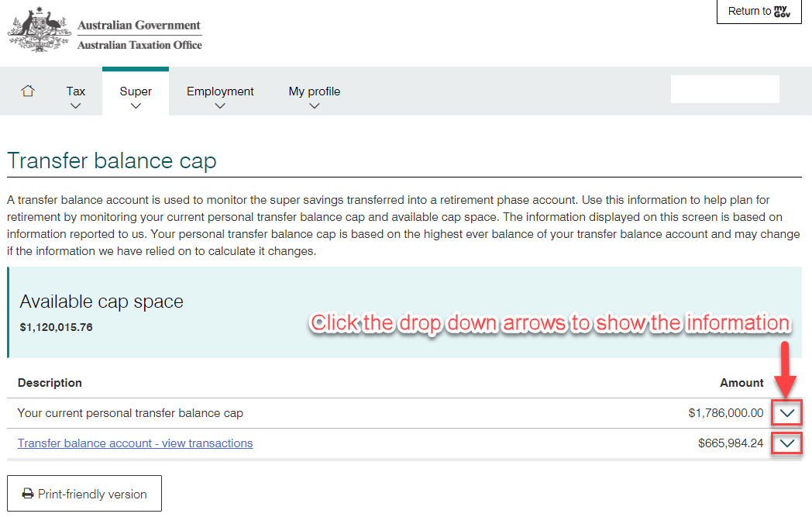The image size is (812, 517).
Task: Click the home icon in navigation bar
Action: coord(28,91)
